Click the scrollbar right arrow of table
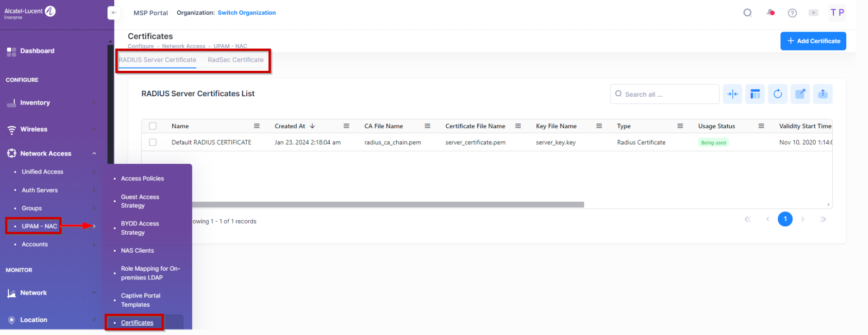This screenshot has width=868, height=335. 828,205
